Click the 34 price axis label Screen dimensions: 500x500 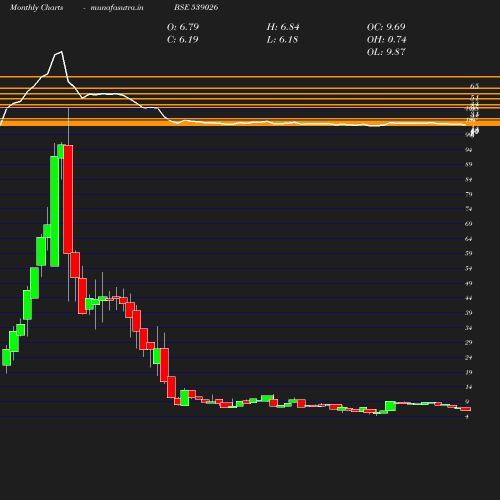pos(469,328)
